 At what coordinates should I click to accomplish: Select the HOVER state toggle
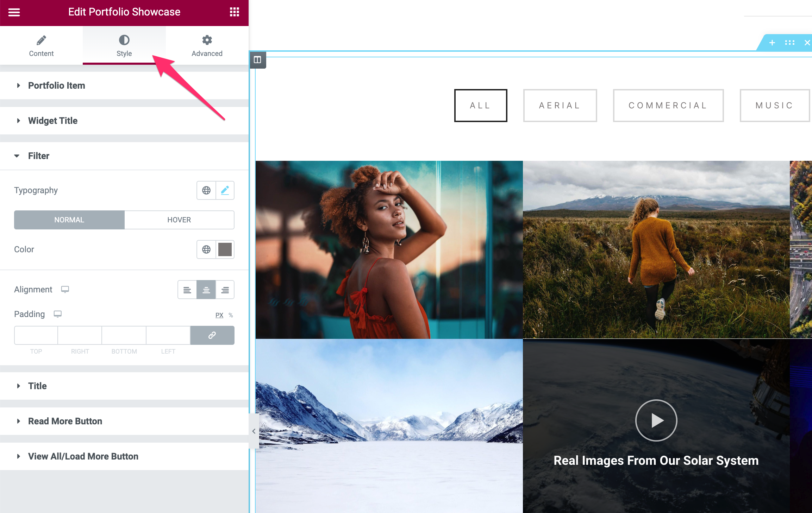click(x=179, y=220)
